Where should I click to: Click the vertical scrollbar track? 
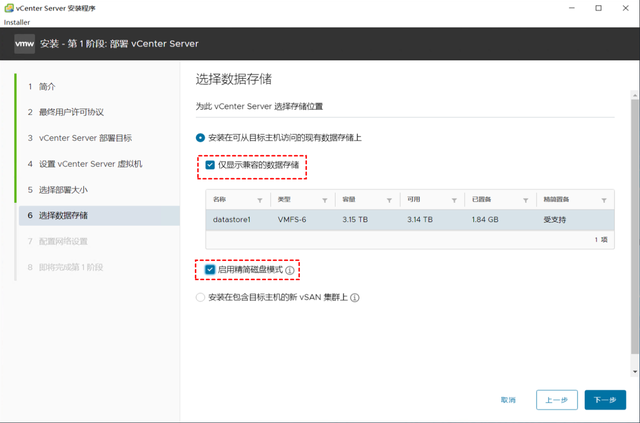635,234
